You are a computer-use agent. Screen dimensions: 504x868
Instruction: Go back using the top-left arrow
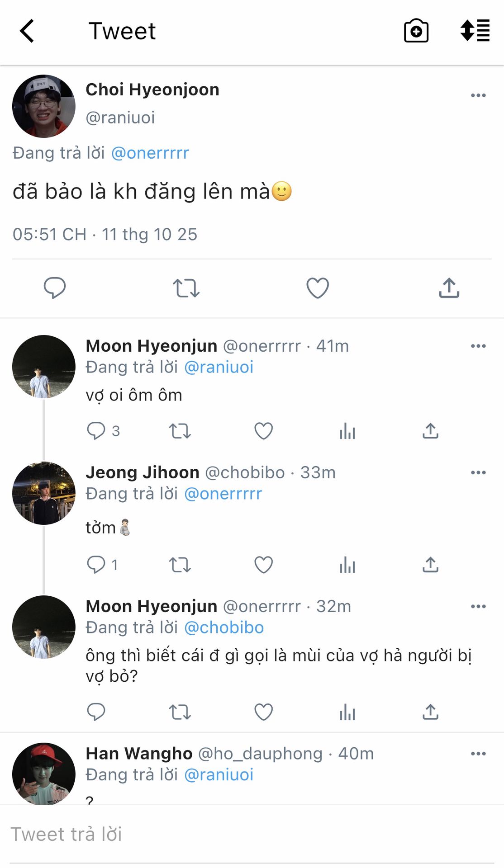click(x=27, y=31)
